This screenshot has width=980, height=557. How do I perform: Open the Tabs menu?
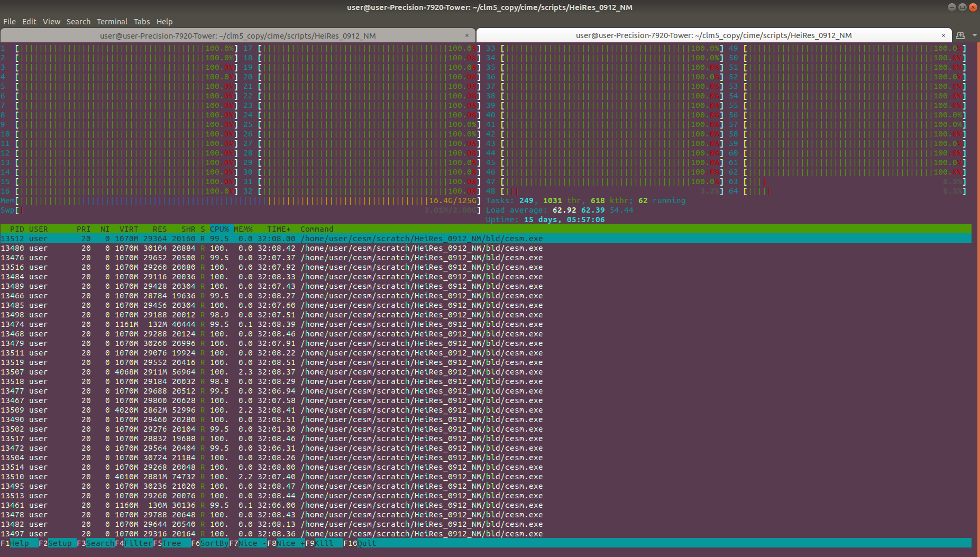tap(142, 22)
